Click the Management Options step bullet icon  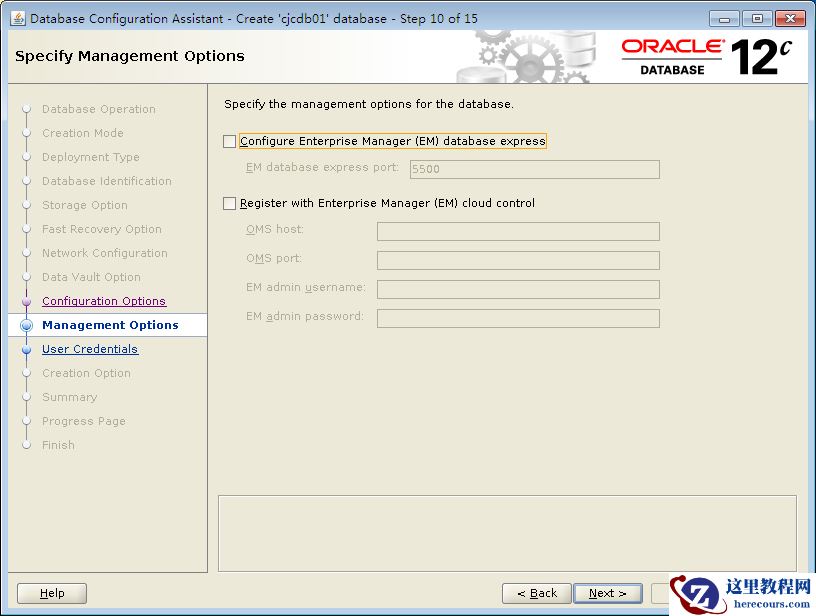27,326
